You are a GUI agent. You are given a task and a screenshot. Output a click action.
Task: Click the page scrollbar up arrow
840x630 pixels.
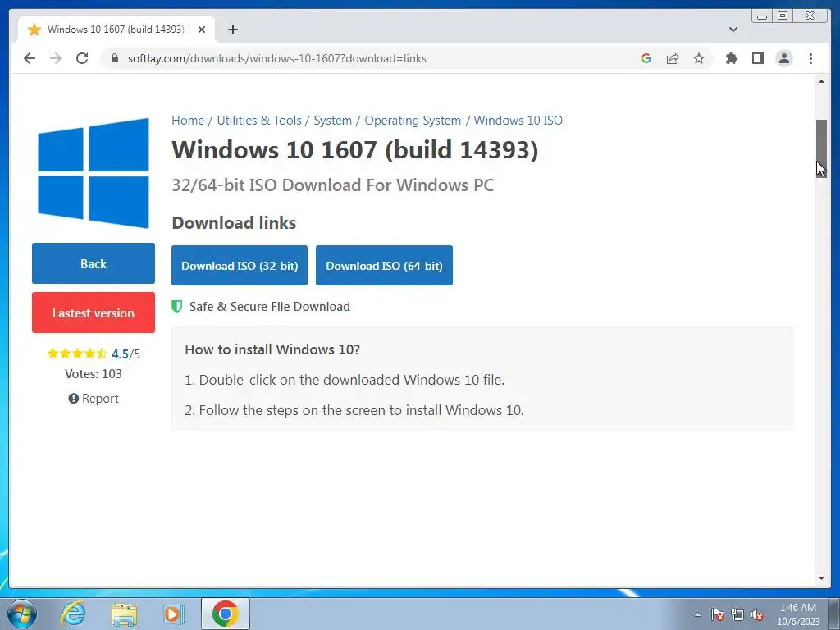821,81
